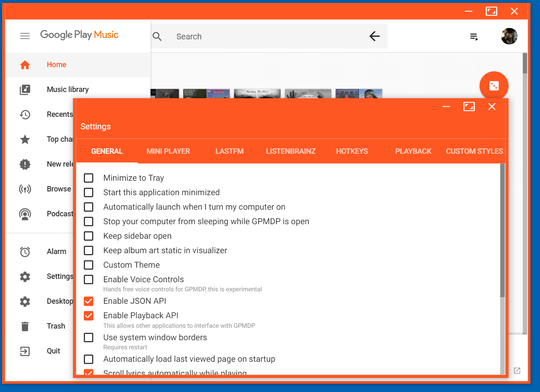This screenshot has width=540, height=392.
Task: Open the CUSTOM STYLES tab
Action: tap(474, 151)
